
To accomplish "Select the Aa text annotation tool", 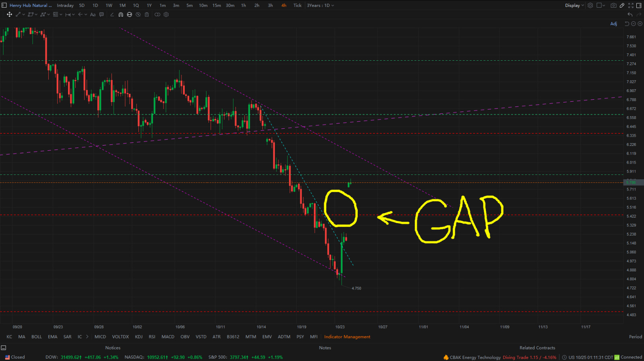I will click(93, 14).
